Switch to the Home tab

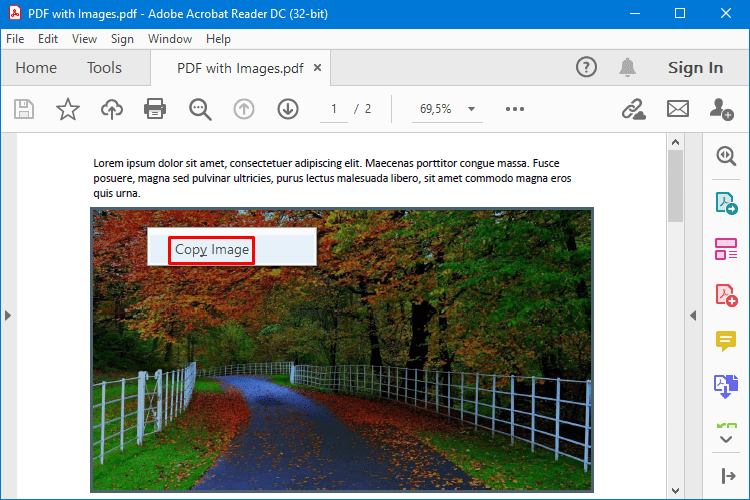tap(36, 68)
